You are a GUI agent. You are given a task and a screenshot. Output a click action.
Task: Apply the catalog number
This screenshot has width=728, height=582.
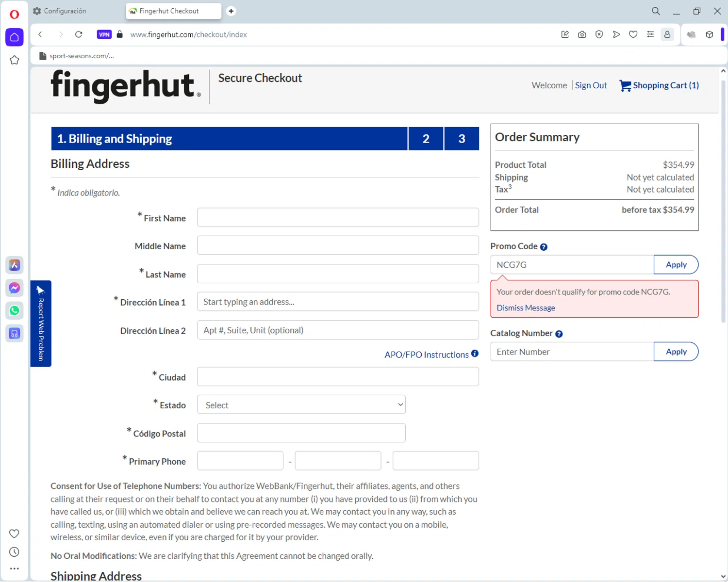point(676,352)
